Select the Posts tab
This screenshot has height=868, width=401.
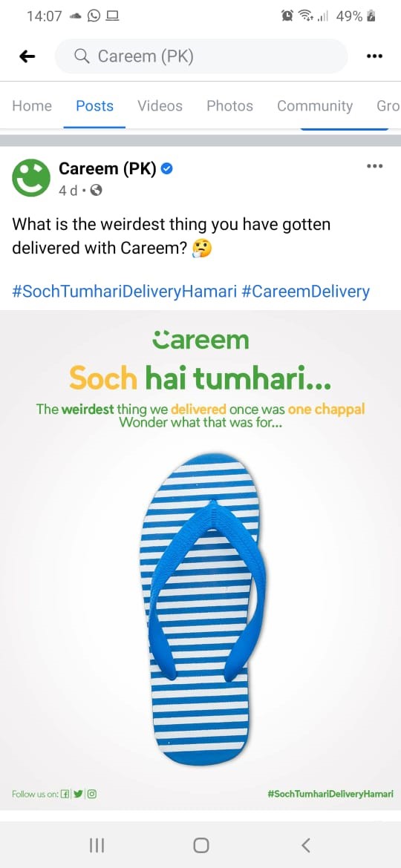coord(95,106)
